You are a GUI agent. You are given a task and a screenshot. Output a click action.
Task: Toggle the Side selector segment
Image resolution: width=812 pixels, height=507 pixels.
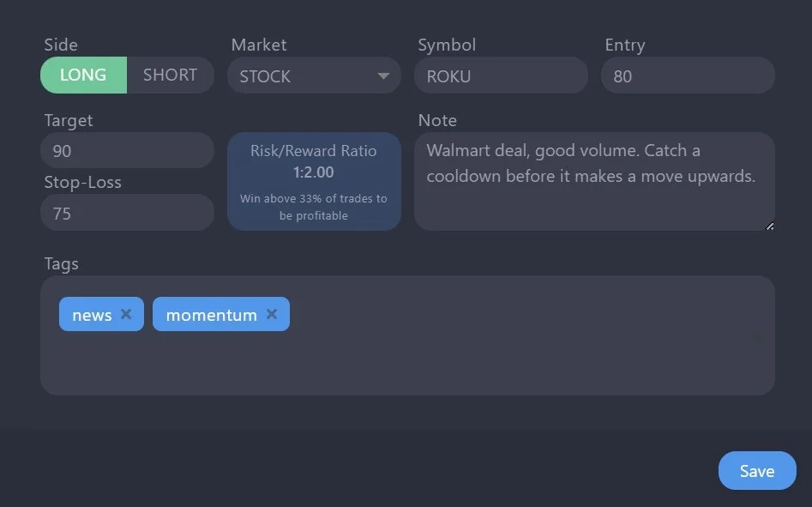127,75
